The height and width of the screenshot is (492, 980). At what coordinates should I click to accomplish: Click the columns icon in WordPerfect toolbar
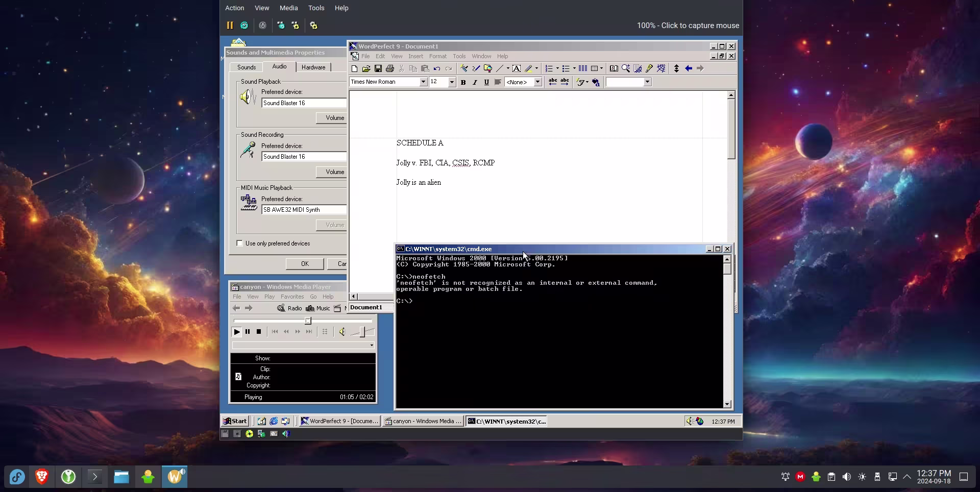pos(582,68)
